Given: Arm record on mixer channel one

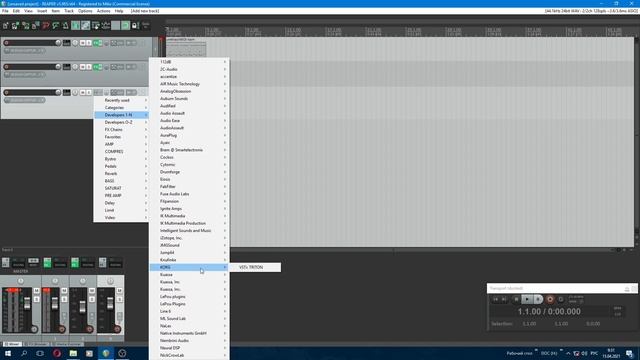Looking at the screenshot, I should (x=62, y=329).
